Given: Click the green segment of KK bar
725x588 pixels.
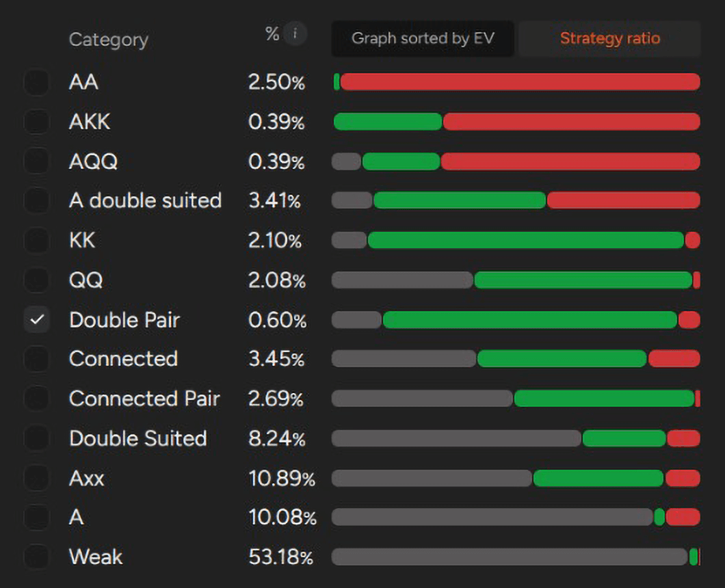Looking at the screenshot, I should [525, 240].
